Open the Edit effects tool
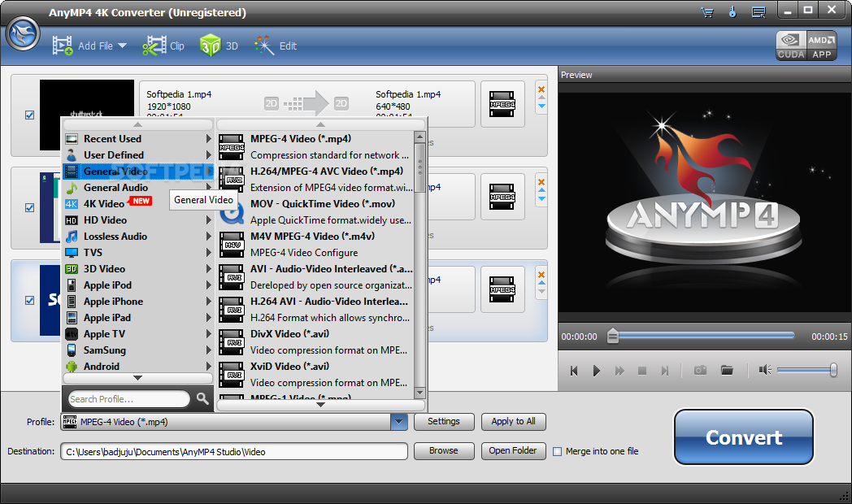This screenshot has height=504, width=852. pyautogui.click(x=276, y=46)
